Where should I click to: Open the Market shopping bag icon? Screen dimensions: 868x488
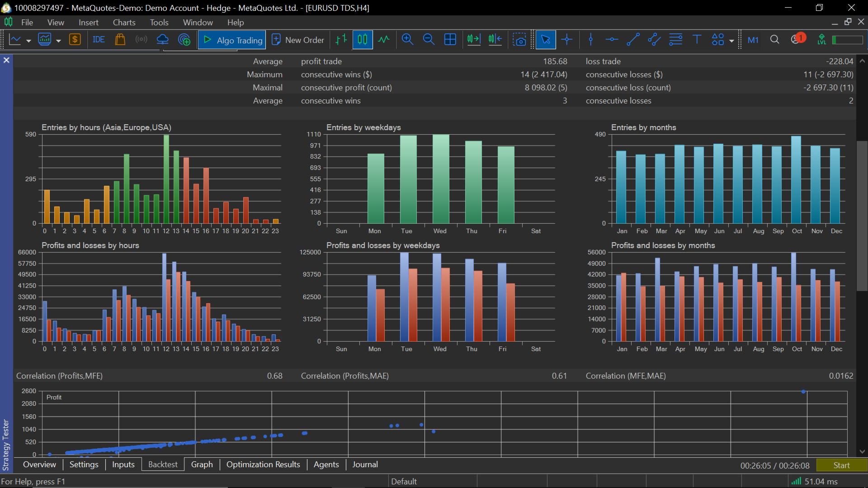pos(120,40)
